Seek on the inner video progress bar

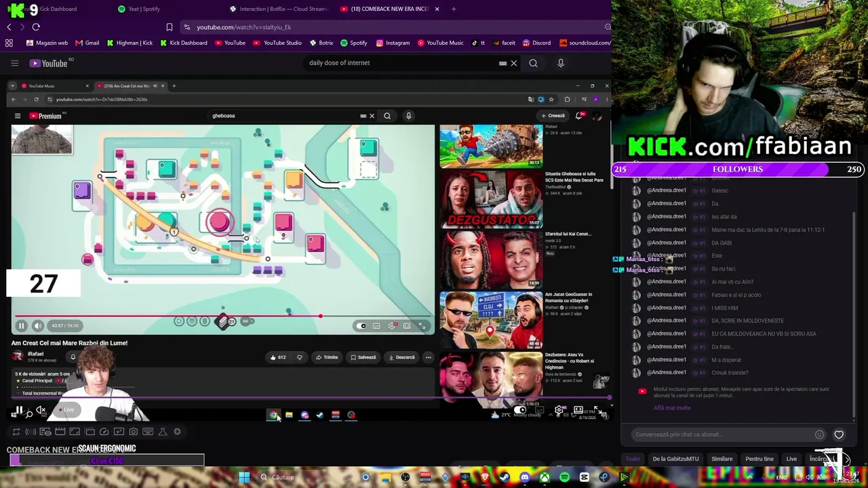point(223,316)
